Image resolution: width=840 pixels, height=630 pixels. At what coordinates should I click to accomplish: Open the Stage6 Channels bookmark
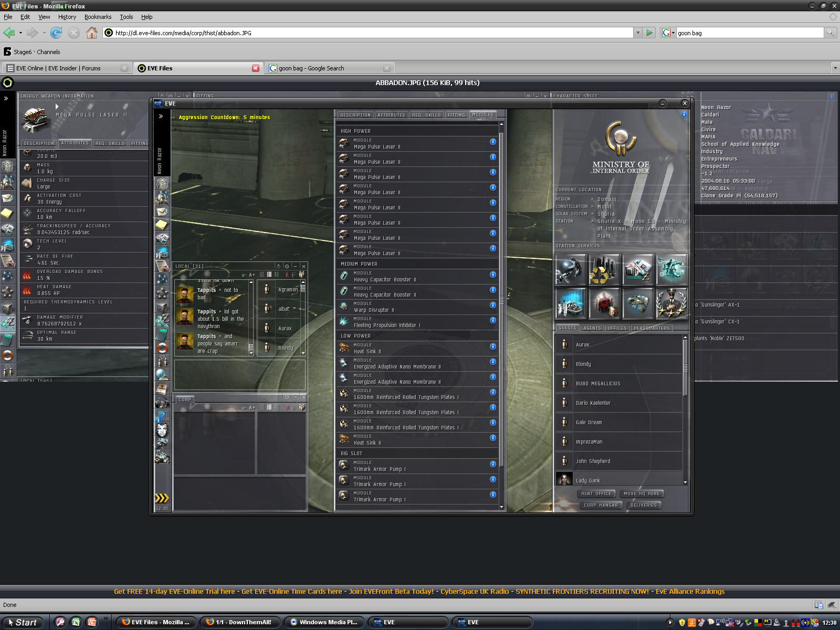(31, 52)
